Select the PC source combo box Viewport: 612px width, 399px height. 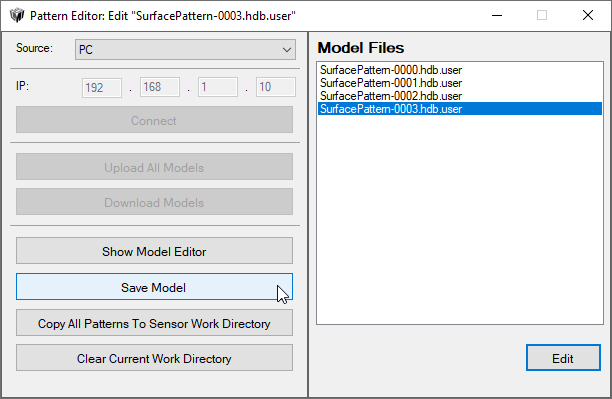[x=185, y=50]
